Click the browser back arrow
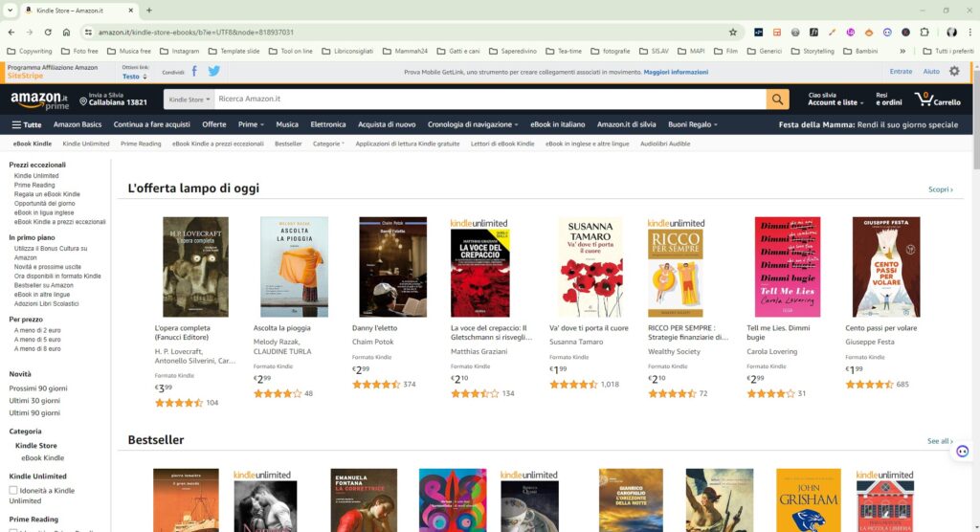 [x=11, y=32]
